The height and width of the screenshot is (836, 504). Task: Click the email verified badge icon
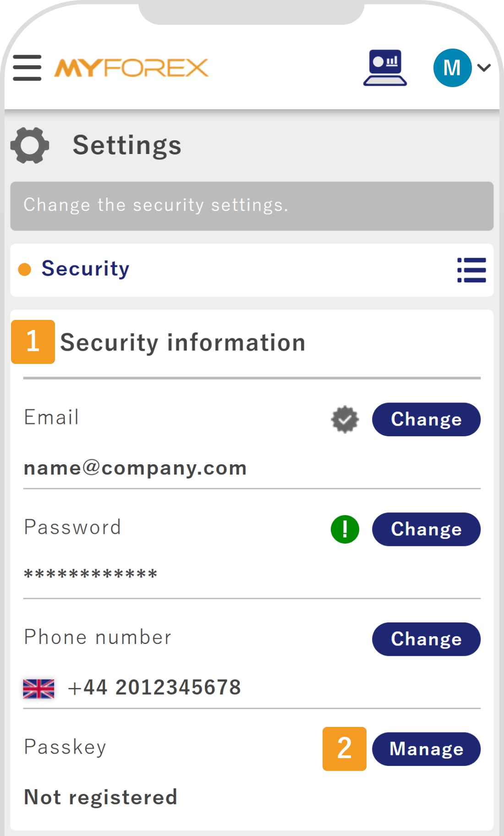click(x=345, y=419)
